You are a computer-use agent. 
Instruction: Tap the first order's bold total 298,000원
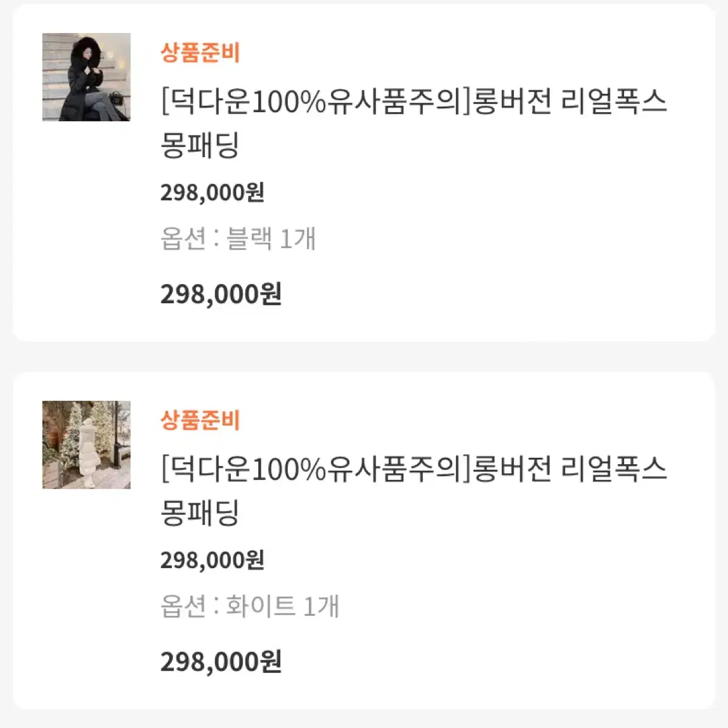point(221,294)
